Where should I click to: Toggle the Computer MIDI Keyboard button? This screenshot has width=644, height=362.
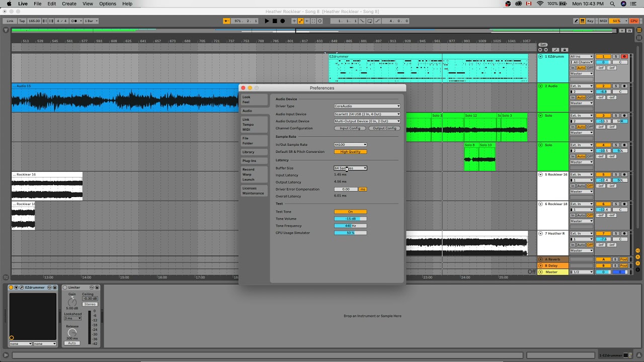coord(583,21)
